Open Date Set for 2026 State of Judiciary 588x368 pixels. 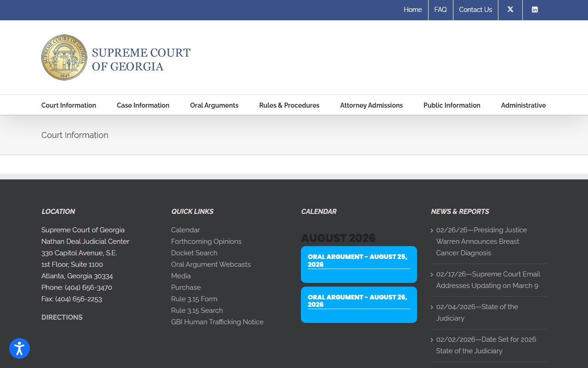486,345
